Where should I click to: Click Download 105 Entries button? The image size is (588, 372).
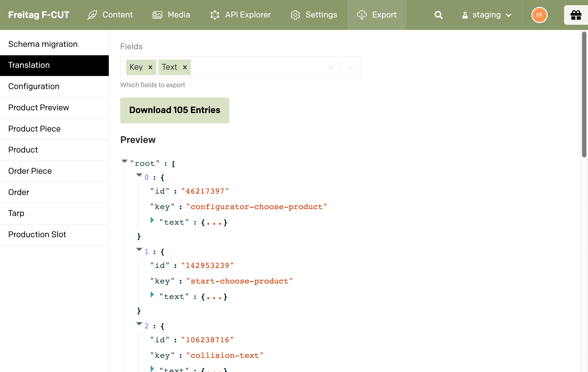pos(175,110)
